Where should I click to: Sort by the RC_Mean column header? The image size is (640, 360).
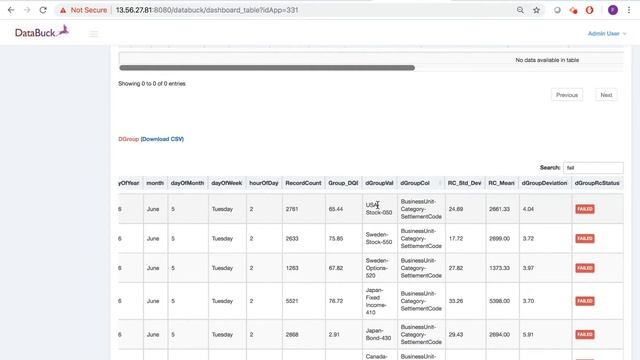501,183
